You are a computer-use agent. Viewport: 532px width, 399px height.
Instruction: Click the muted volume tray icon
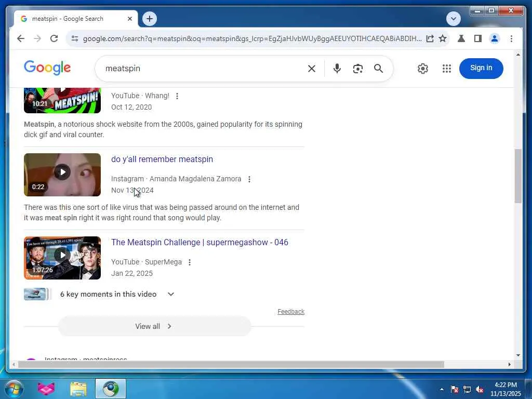(480, 390)
